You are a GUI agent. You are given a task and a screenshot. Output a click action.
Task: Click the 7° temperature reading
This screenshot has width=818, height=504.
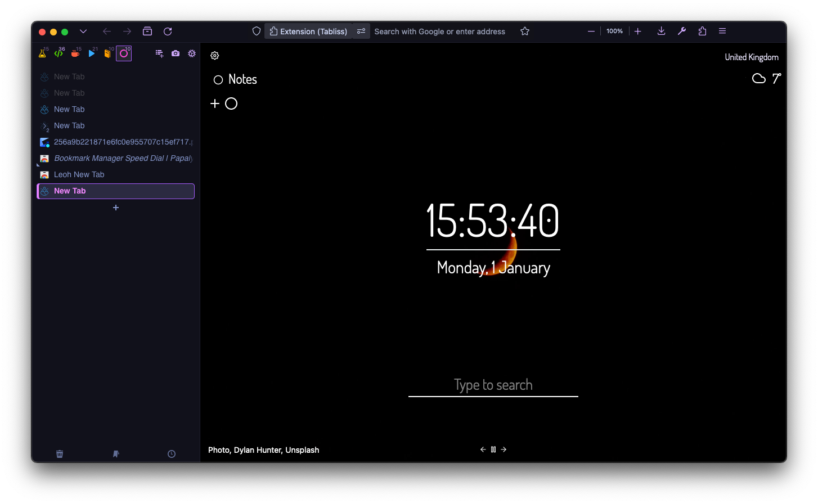(x=776, y=79)
